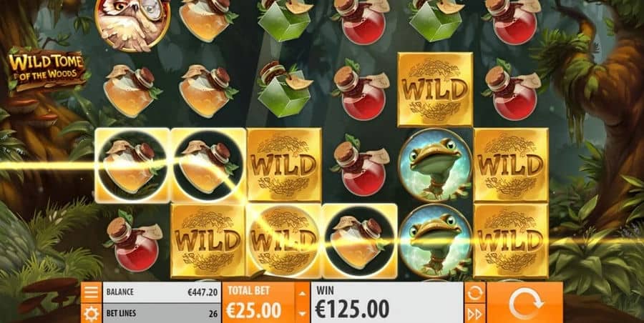Viewport: 644px width, 323px height.
Task: Click the red potion in bottom-left reel
Action: pyautogui.click(x=132, y=242)
